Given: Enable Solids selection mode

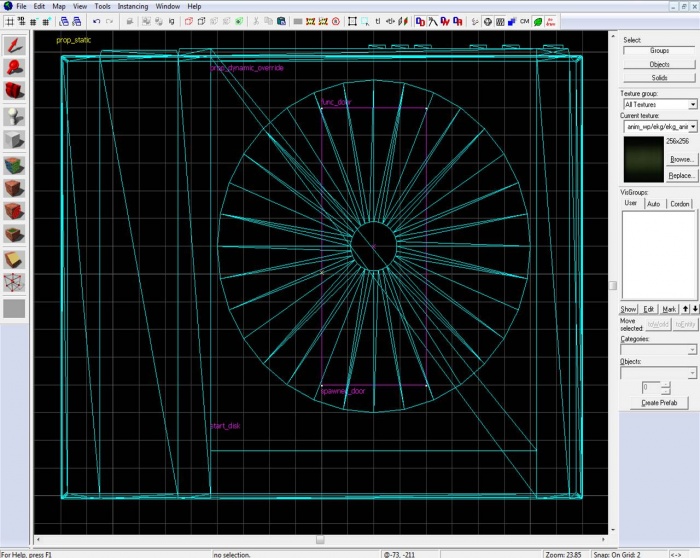Looking at the screenshot, I should click(x=659, y=78).
